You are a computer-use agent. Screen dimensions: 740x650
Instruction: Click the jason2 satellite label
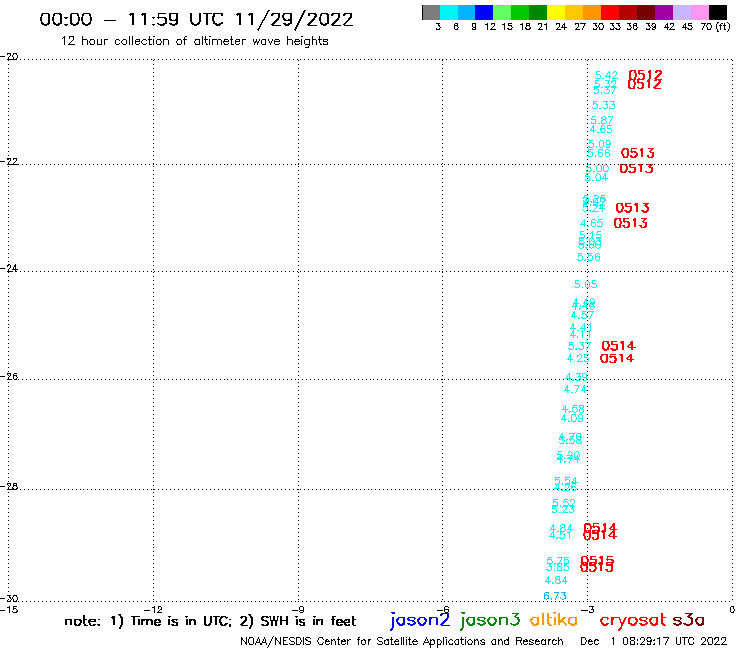[420, 620]
